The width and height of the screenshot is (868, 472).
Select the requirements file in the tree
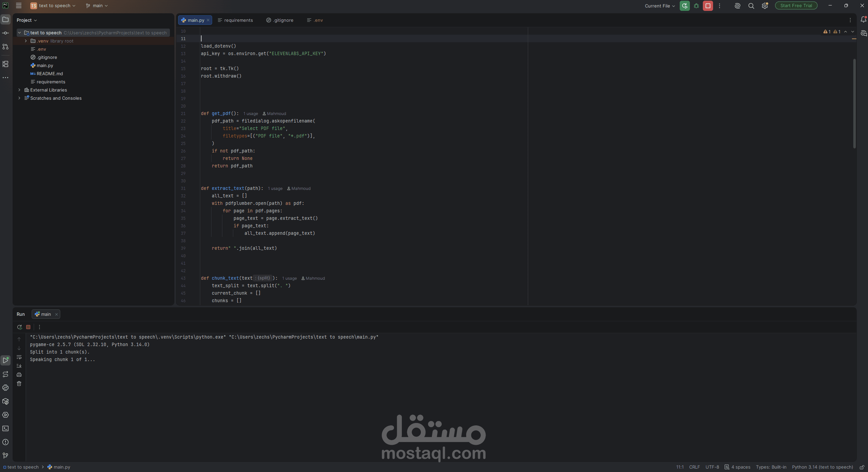point(51,82)
